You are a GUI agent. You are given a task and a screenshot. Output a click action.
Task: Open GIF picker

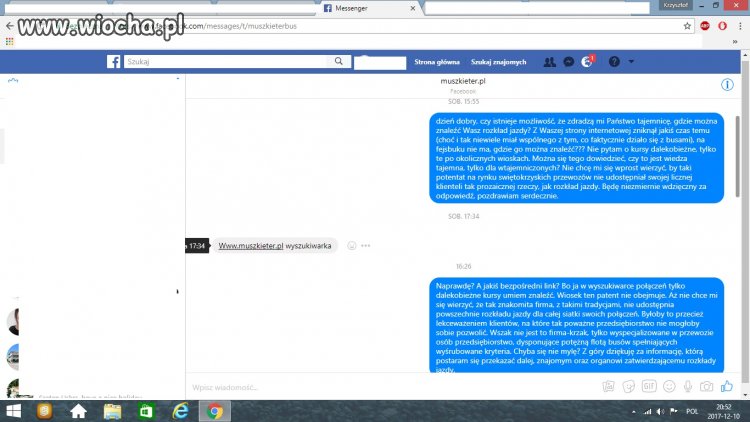tap(649, 386)
